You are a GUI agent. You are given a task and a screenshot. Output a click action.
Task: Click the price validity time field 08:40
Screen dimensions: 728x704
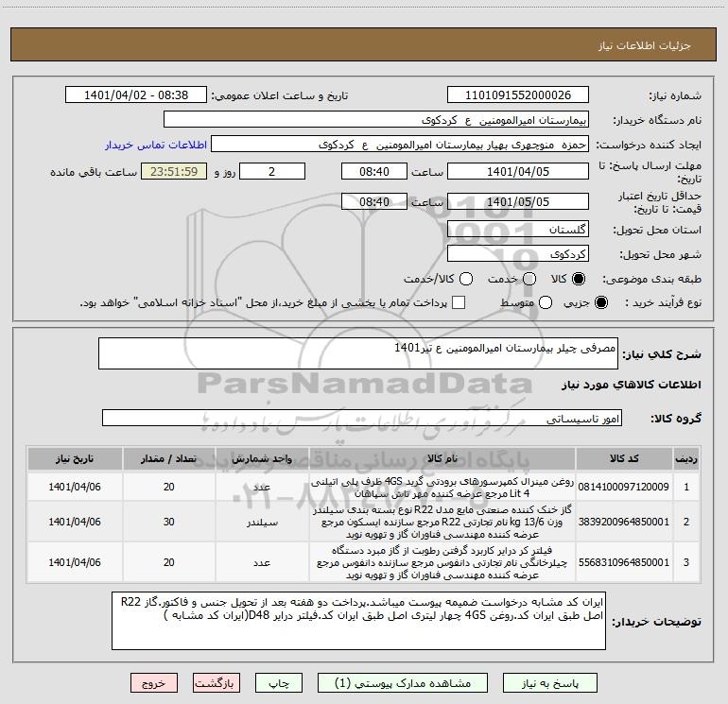coord(374,201)
